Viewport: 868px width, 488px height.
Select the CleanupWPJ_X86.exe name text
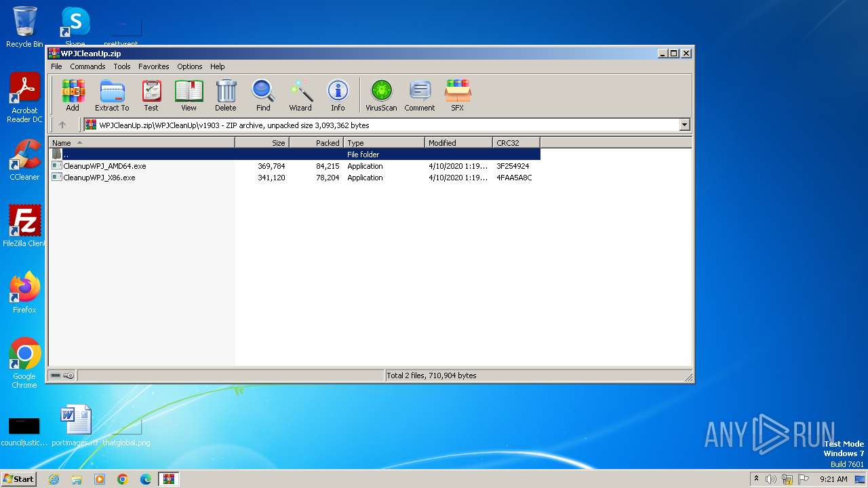pyautogui.click(x=99, y=178)
